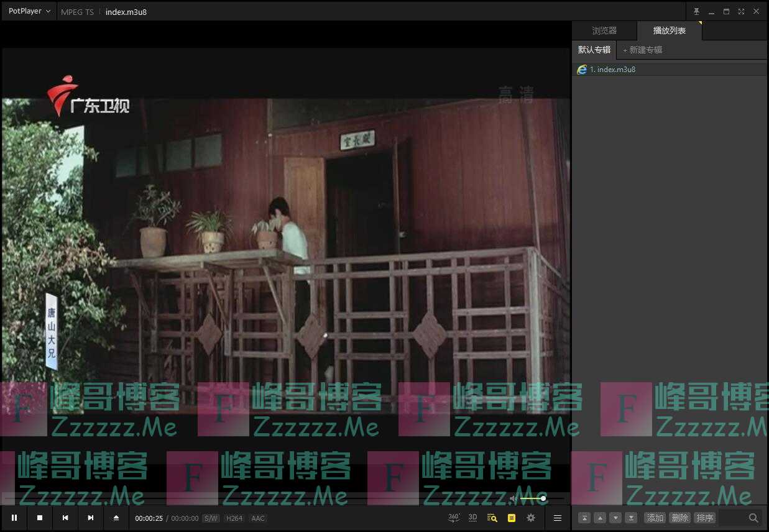
Task: Open the settings gear in control bar
Action: 531,518
